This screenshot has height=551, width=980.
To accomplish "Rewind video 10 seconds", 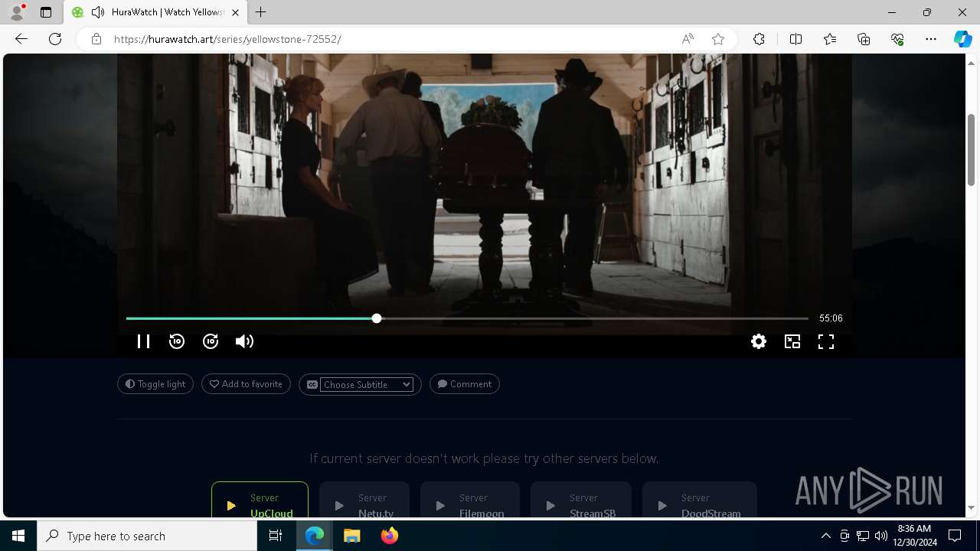I will [177, 341].
